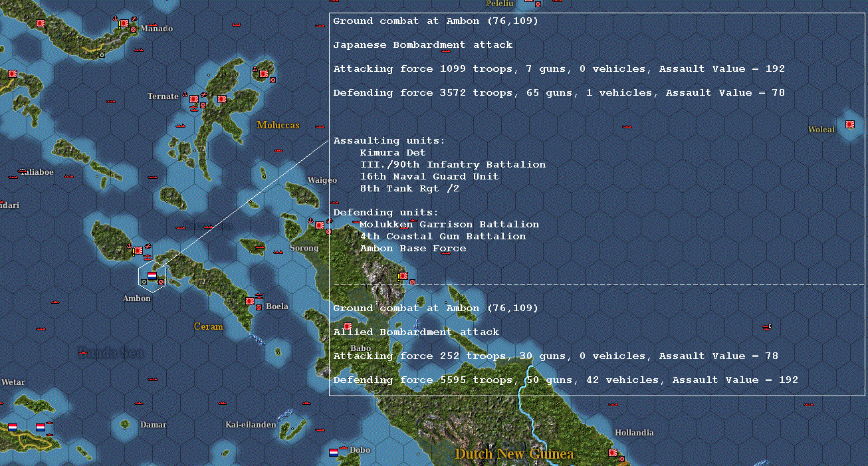Select the Kai-eilanden label
The width and height of the screenshot is (868, 466).
tap(251, 425)
